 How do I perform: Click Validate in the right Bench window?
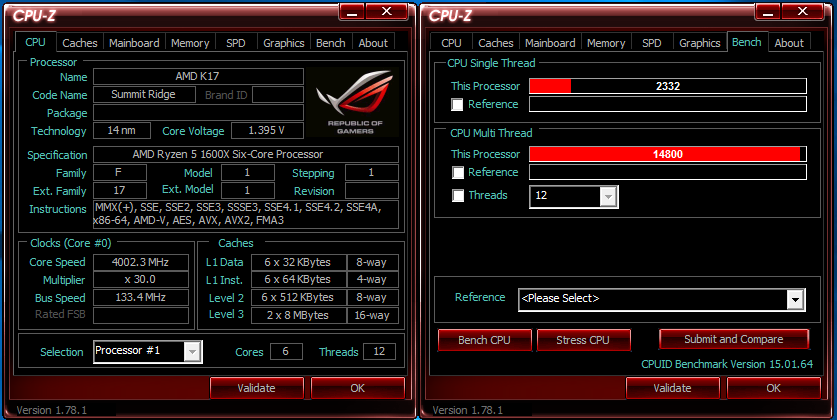coord(673,388)
